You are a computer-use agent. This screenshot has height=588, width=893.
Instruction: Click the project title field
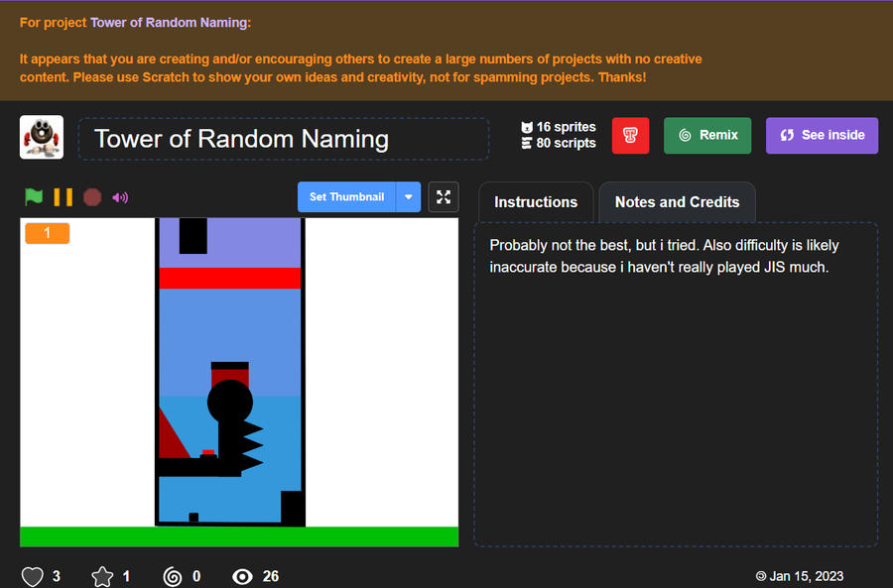(284, 139)
